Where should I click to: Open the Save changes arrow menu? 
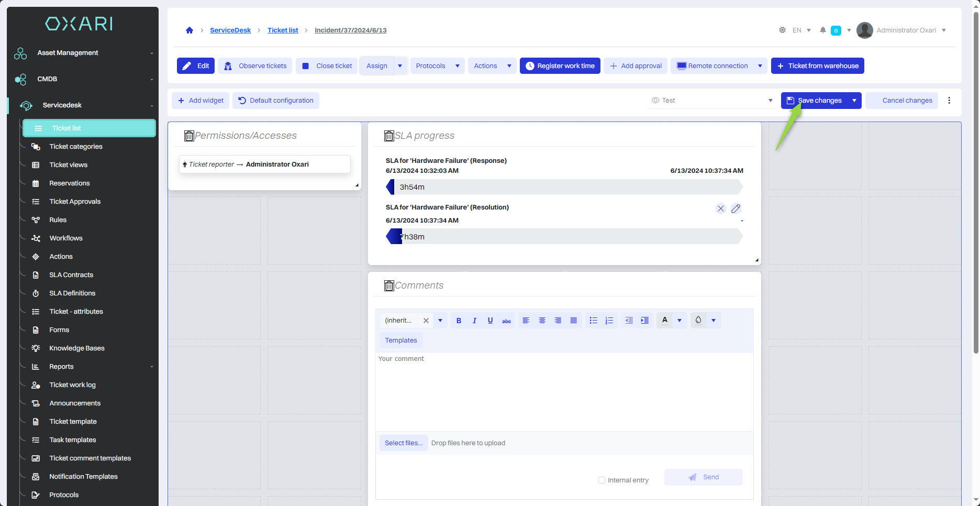(854, 101)
